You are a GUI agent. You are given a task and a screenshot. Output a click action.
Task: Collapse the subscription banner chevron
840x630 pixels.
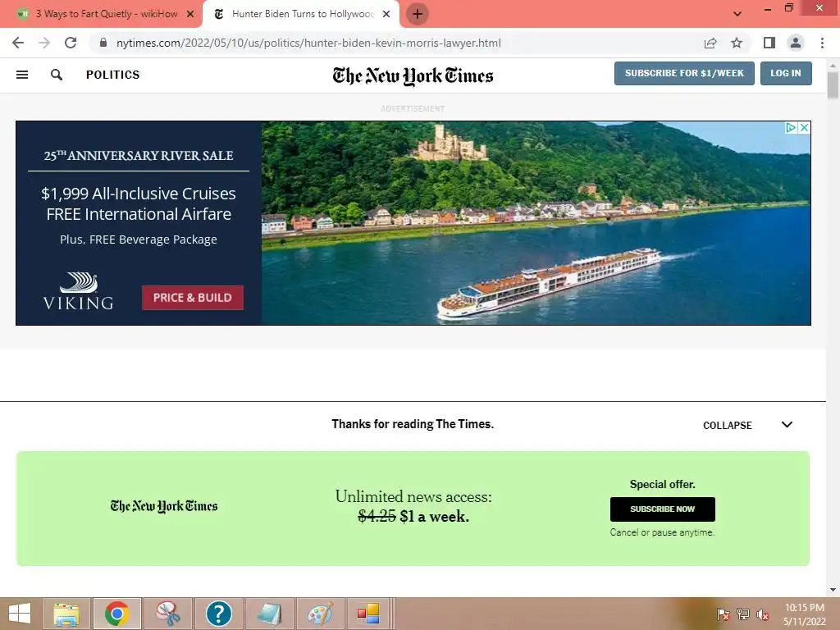[787, 424]
